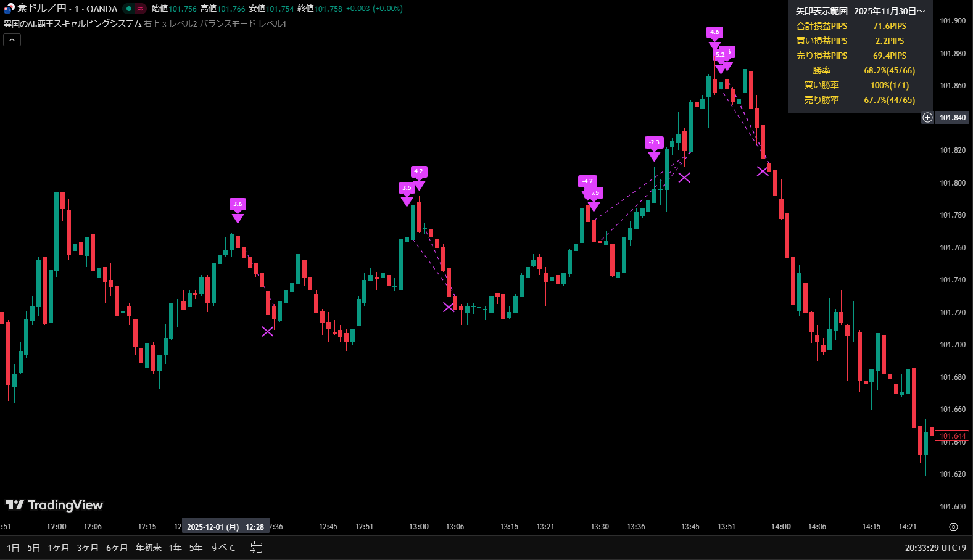Screen dimensions: 973x560
Task: Click the 101.600 price axis label
Action: [x=953, y=507]
